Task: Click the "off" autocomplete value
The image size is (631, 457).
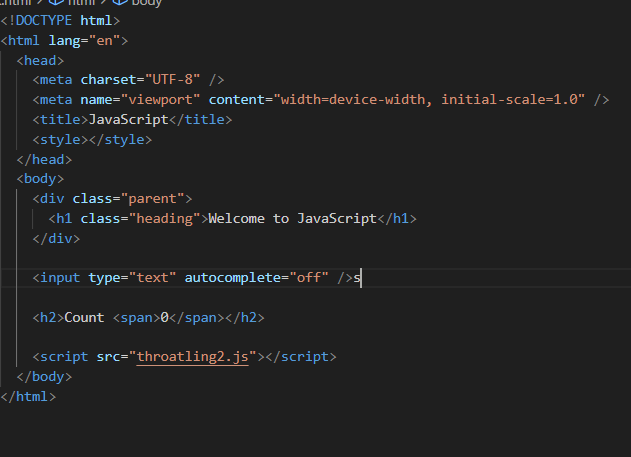Action: click(309, 278)
